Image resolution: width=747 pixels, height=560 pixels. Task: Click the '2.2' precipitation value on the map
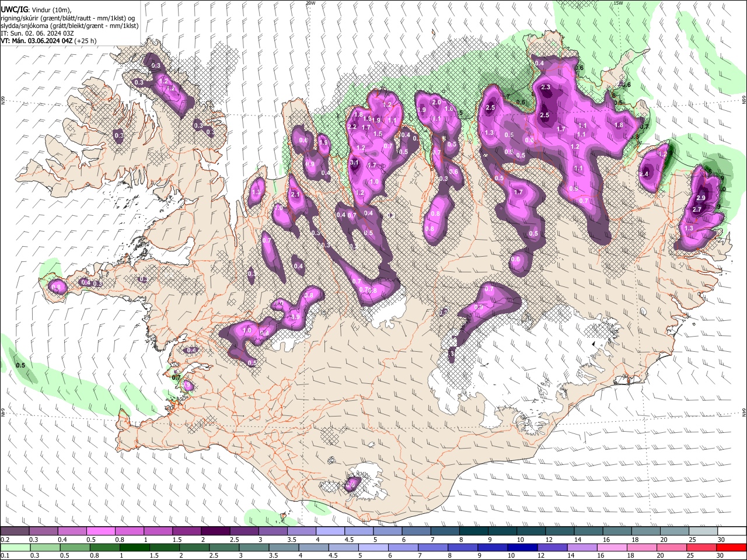pos(352,127)
